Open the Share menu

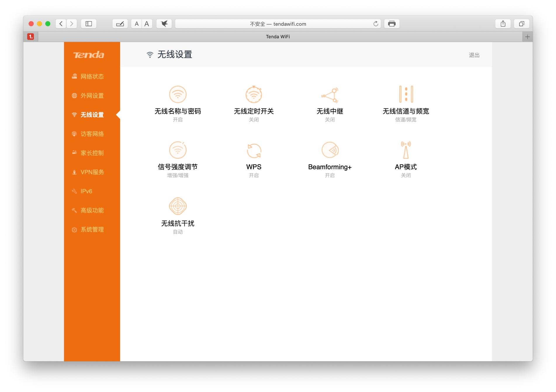(x=503, y=24)
